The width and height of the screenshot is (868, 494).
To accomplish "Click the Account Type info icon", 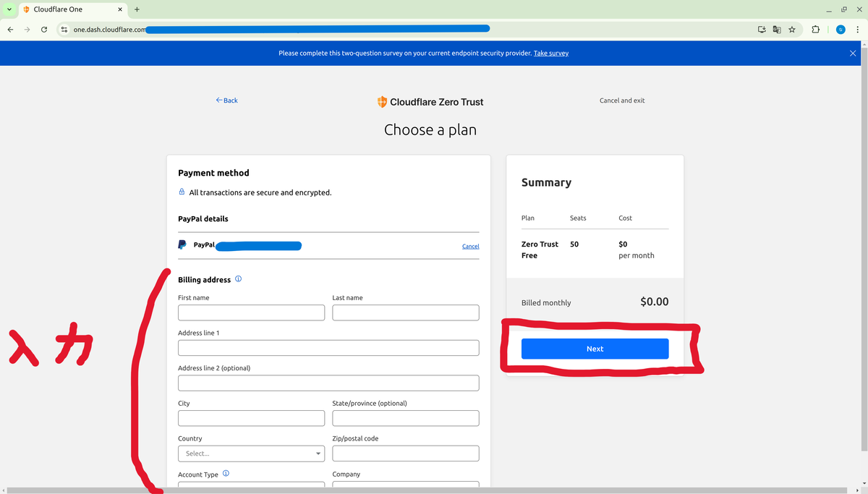I will 226,474.
